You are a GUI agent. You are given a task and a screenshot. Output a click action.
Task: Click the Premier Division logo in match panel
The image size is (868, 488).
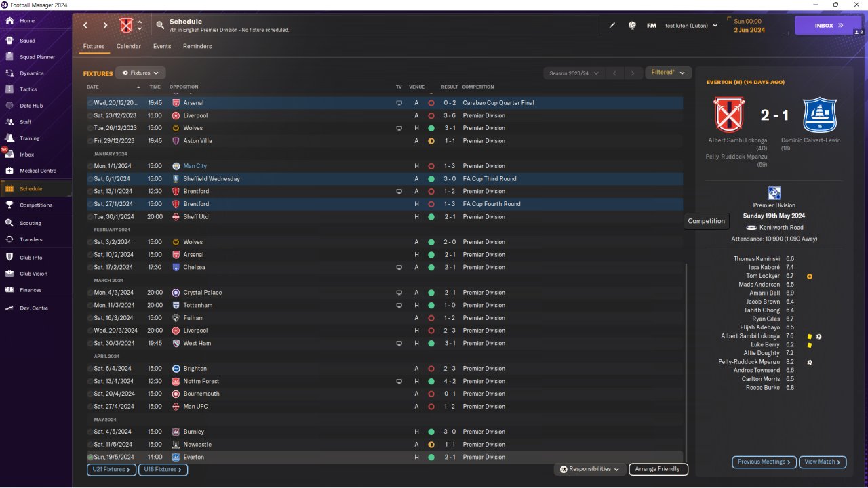click(x=774, y=193)
